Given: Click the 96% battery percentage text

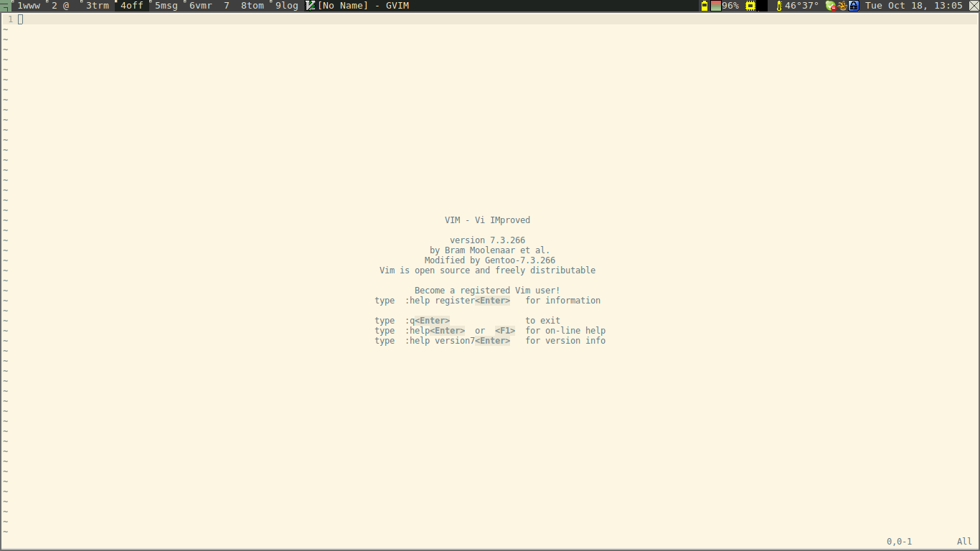Looking at the screenshot, I should pyautogui.click(x=730, y=6).
